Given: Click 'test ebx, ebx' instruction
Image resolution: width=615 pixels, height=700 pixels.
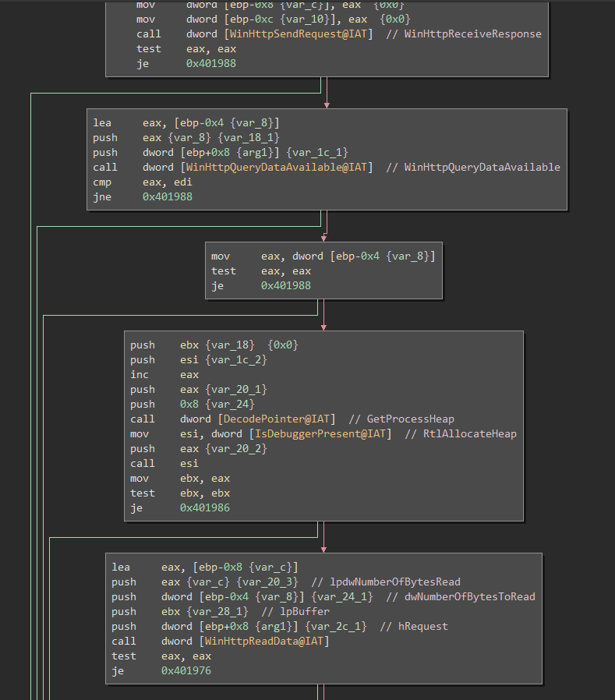Looking at the screenshot, I should click(x=180, y=493).
